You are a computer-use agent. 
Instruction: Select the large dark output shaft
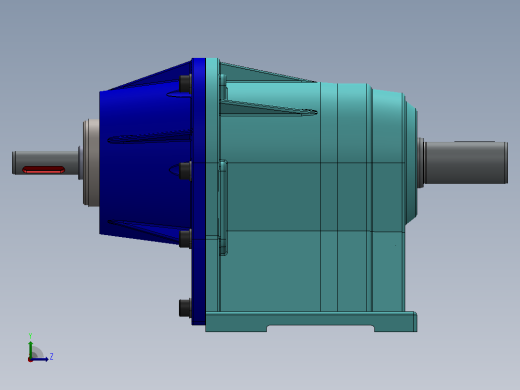point(465,163)
